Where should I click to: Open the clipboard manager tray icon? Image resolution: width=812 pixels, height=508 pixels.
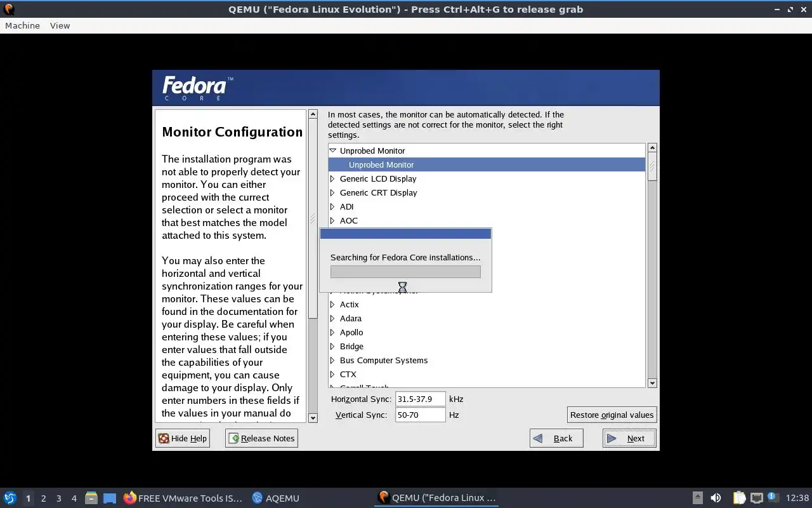pyautogui.click(x=739, y=498)
